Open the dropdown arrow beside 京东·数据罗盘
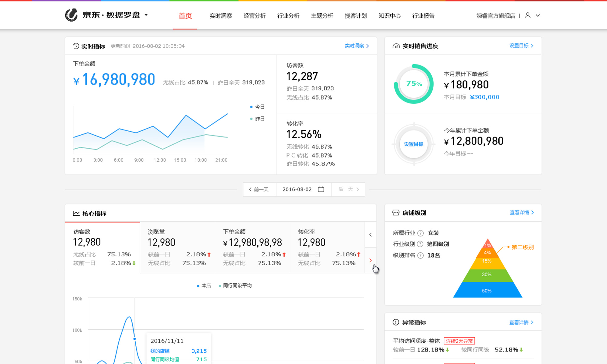Image resolution: width=607 pixels, height=364 pixels. pos(146,15)
